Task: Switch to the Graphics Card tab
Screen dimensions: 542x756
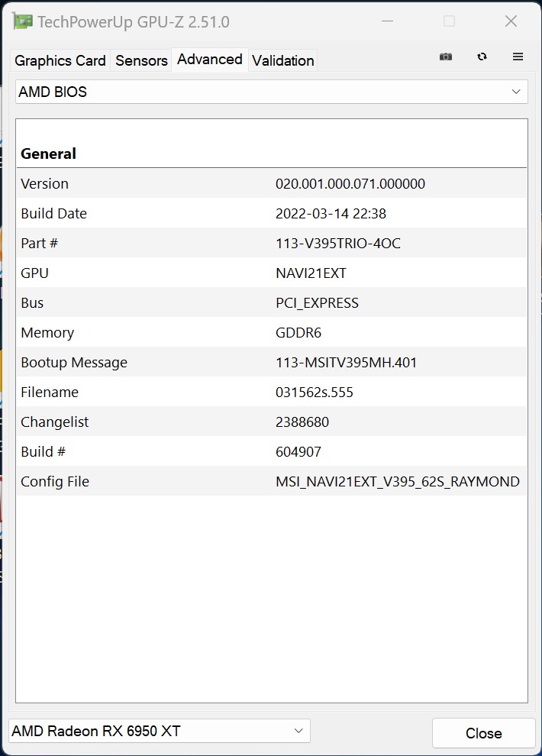Action: coord(60,60)
